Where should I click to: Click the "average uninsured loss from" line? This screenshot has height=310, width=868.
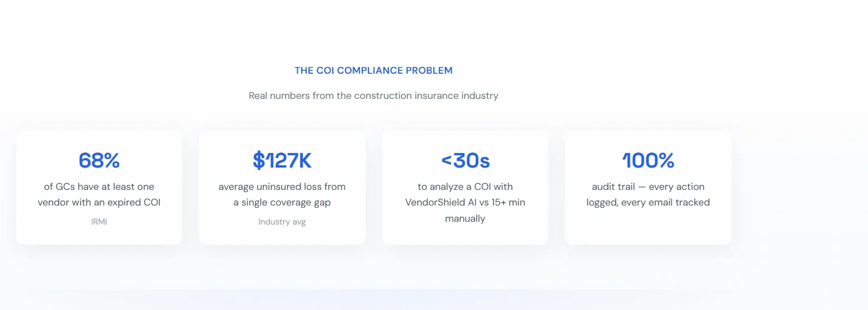click(x=282, y=187)
